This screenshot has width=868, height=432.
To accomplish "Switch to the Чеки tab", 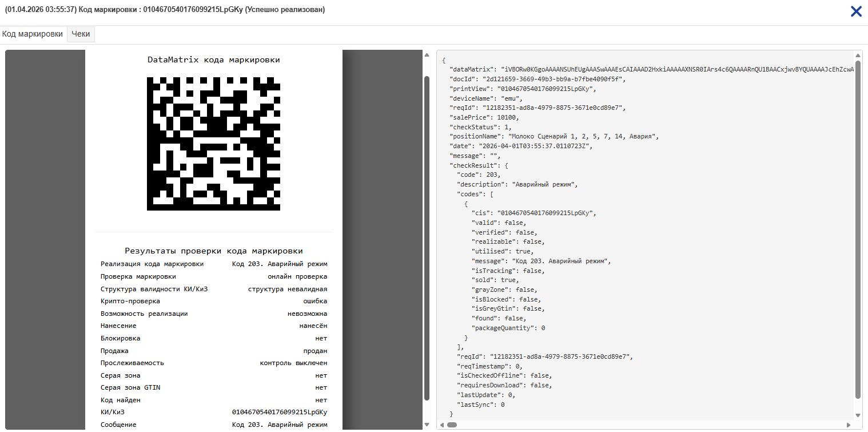I will click(81, 34).
